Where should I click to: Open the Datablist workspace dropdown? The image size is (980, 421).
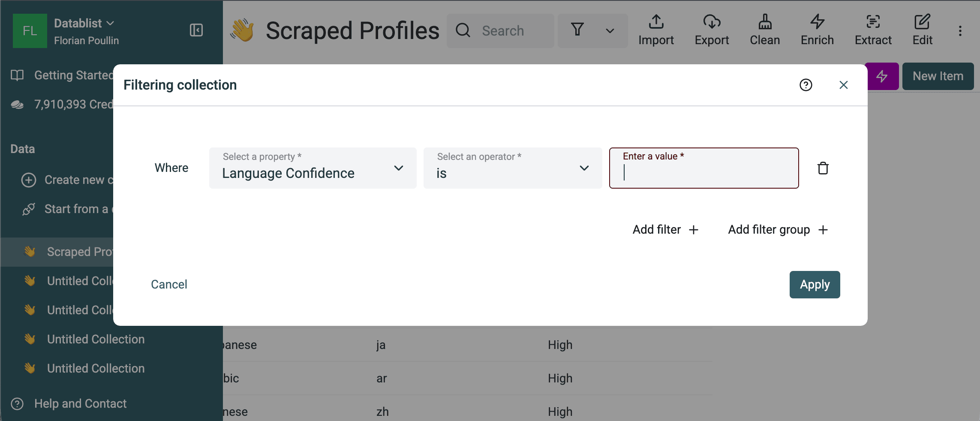(84, 23)
